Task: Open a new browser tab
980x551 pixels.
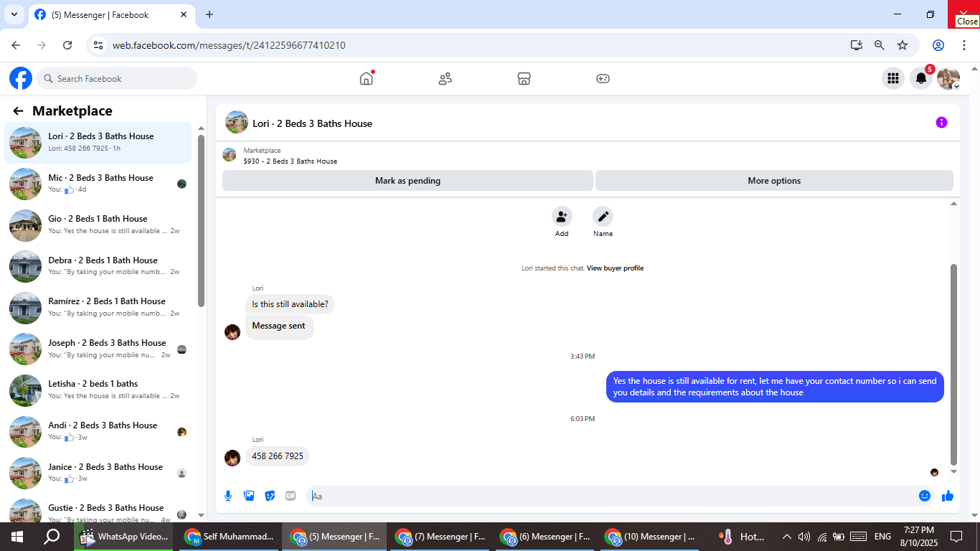Action: click(x=209, y=14)
